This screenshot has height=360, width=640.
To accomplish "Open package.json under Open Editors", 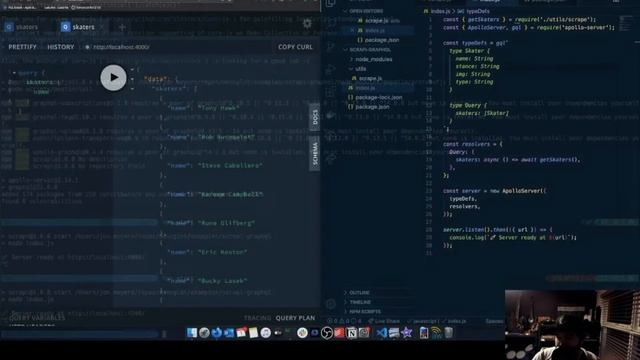I will [x=378, y=40].
